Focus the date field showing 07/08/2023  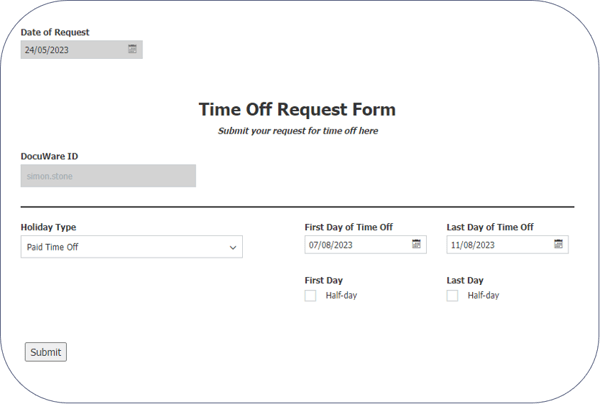[x=355, y=245]
